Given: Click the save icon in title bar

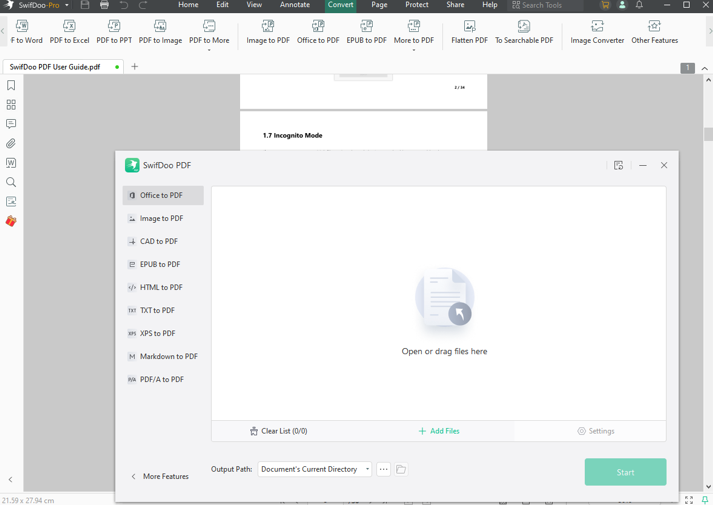Looking at the screenshot, I should 85,5.
